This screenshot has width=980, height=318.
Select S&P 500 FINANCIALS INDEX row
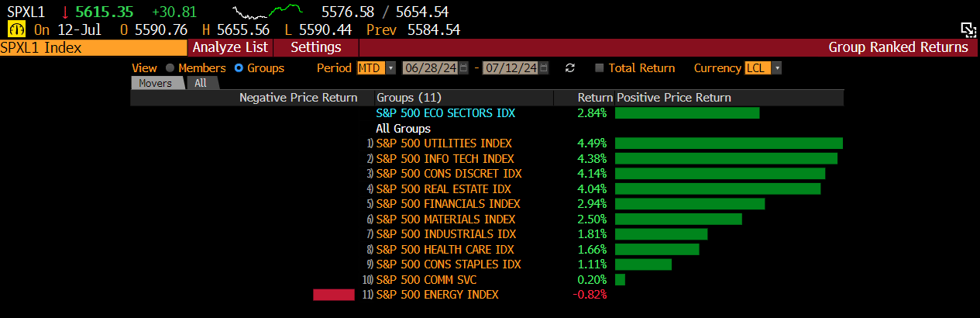[x=447, y=204]
